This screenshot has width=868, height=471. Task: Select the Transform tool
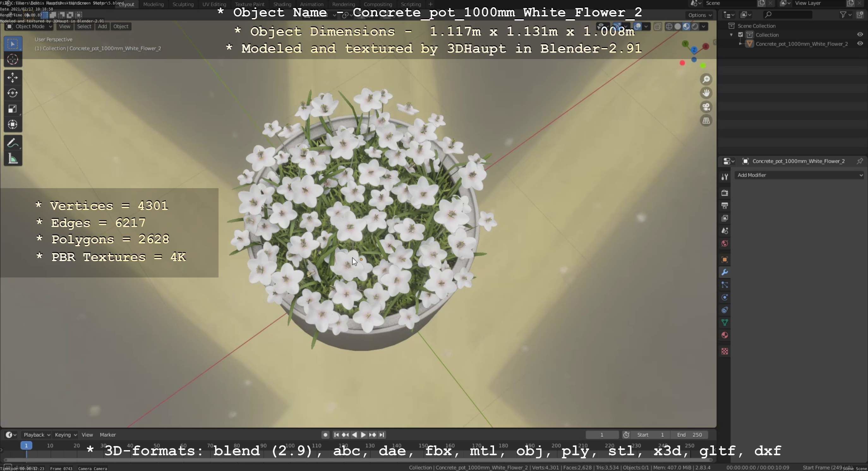click(13, 125)
